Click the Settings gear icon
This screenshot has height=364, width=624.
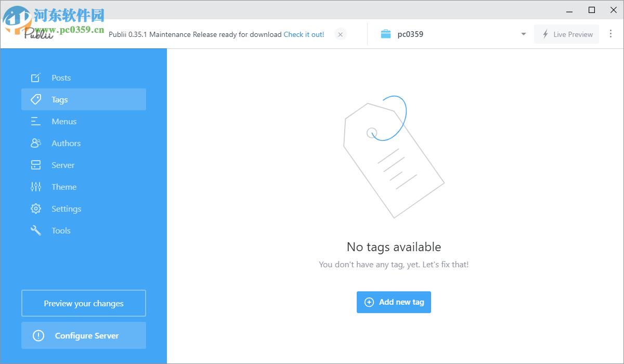[36, 209]
